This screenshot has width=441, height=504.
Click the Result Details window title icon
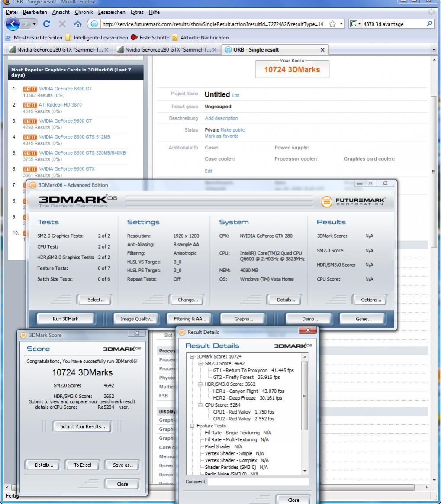(182, 333)
